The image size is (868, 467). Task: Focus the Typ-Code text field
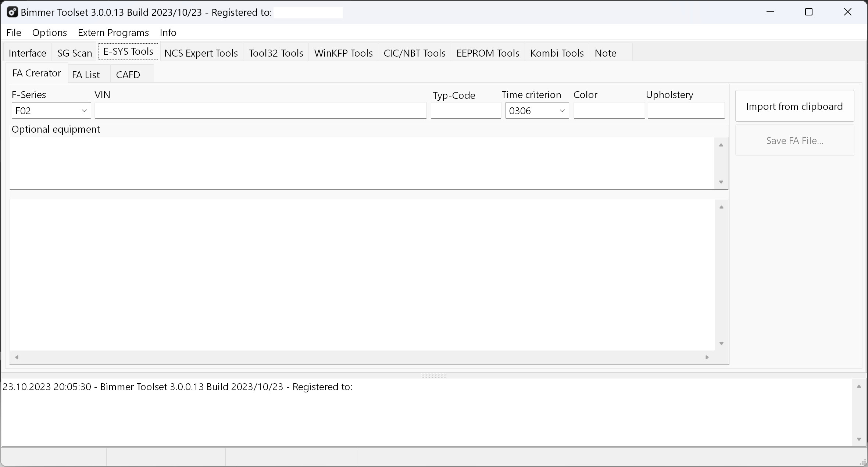[x=465, y=111]
